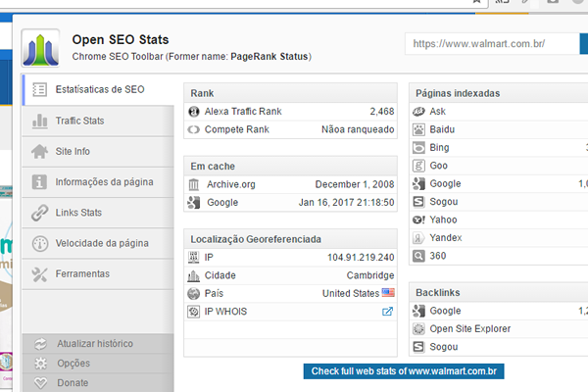Click the gauge Velocidade da página icon
The height and width of the screenshot is (392, 588).
pyautogui.click(x=40, y=243)
